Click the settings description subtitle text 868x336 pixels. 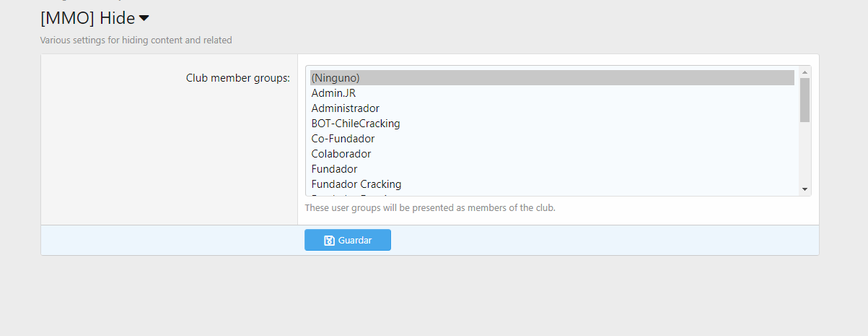(x=136, y=40)
